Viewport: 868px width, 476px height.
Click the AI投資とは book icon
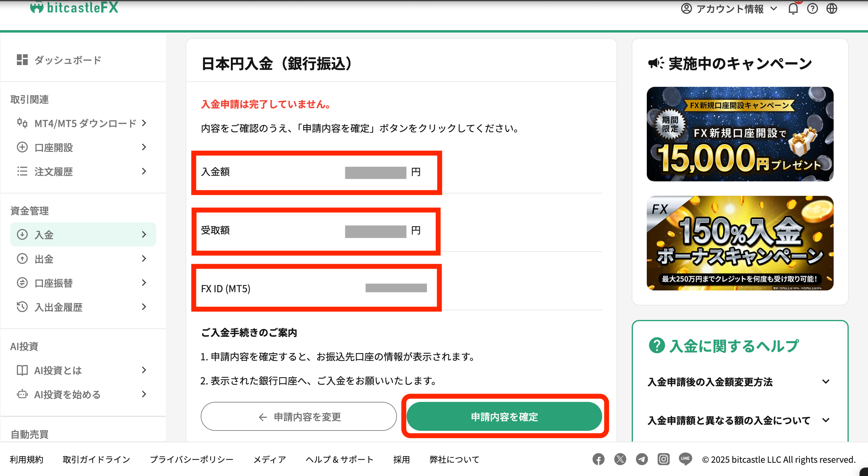[x=22, y=370]
